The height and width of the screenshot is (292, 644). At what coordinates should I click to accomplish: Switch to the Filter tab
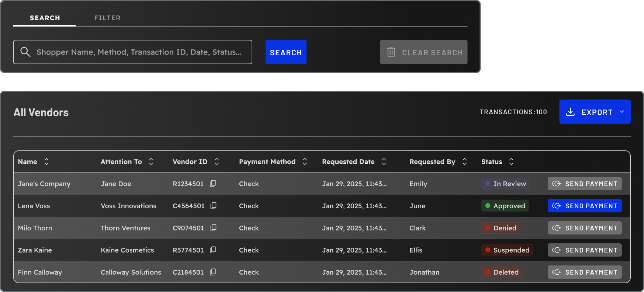[107, 18]
